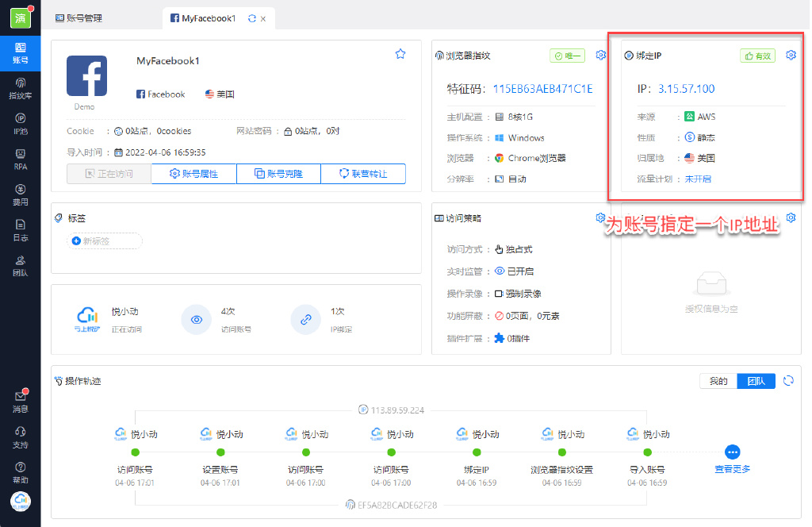The width and height of the screenshot is (812, 527).
Task: Add a 新标签 tag
Action: 104,241
